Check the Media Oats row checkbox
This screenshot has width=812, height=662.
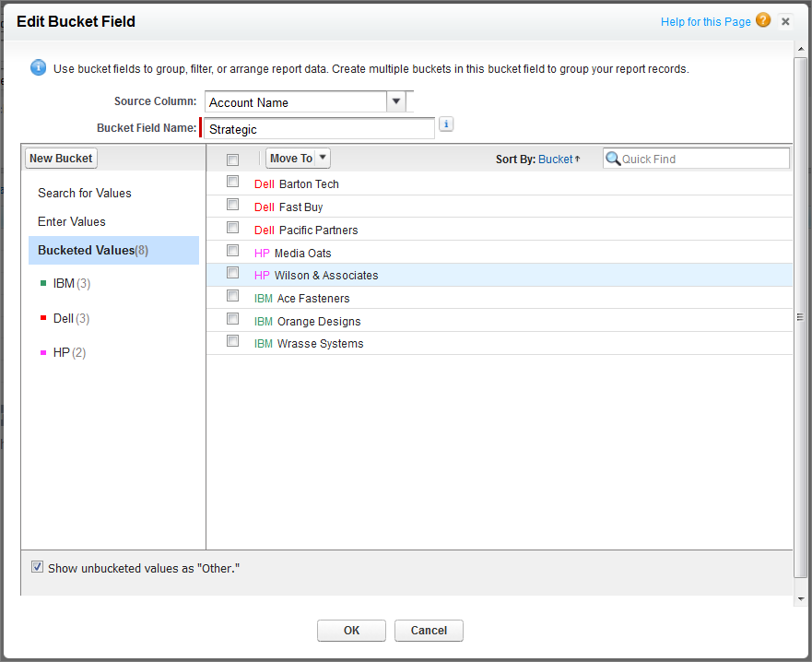coord(232,251)
